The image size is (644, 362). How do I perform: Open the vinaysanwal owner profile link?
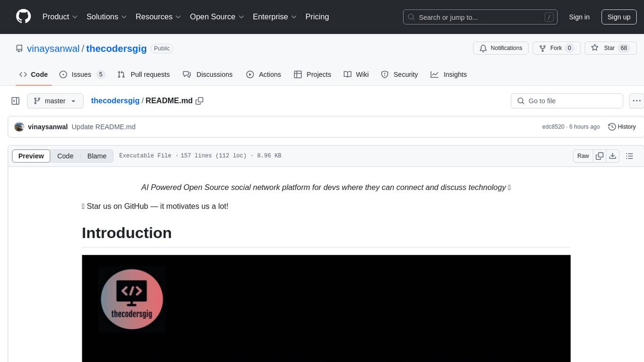point(53,48)
